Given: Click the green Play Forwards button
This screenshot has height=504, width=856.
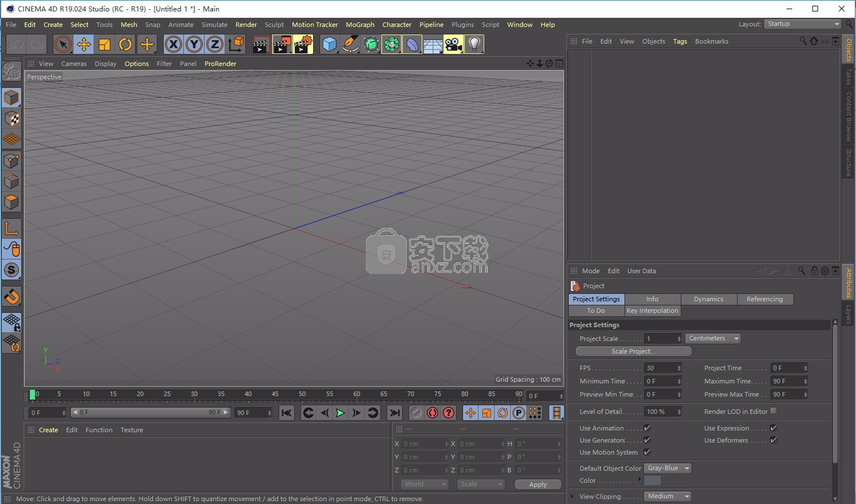Looking at the screenshot, I should [x=340, y=413].
